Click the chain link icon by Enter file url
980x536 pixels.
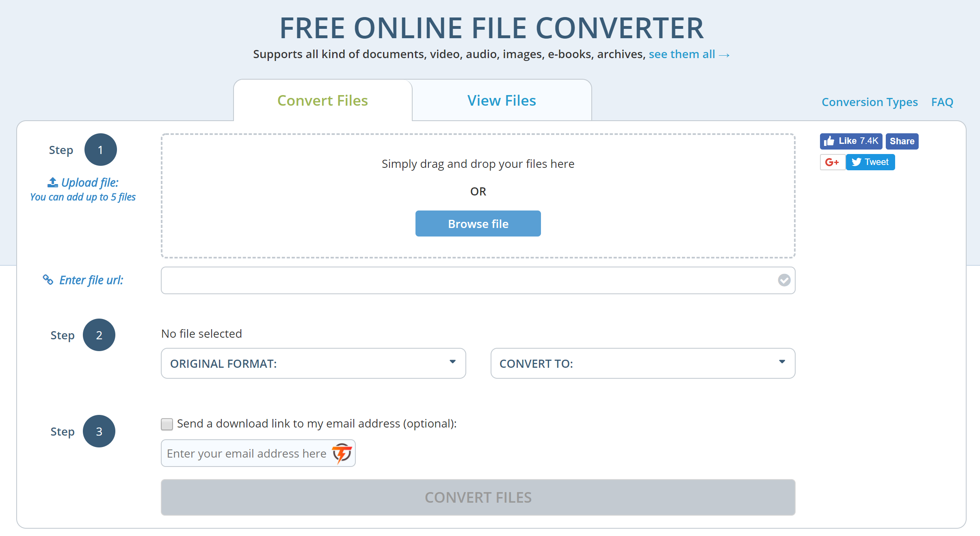click(48, 280)
